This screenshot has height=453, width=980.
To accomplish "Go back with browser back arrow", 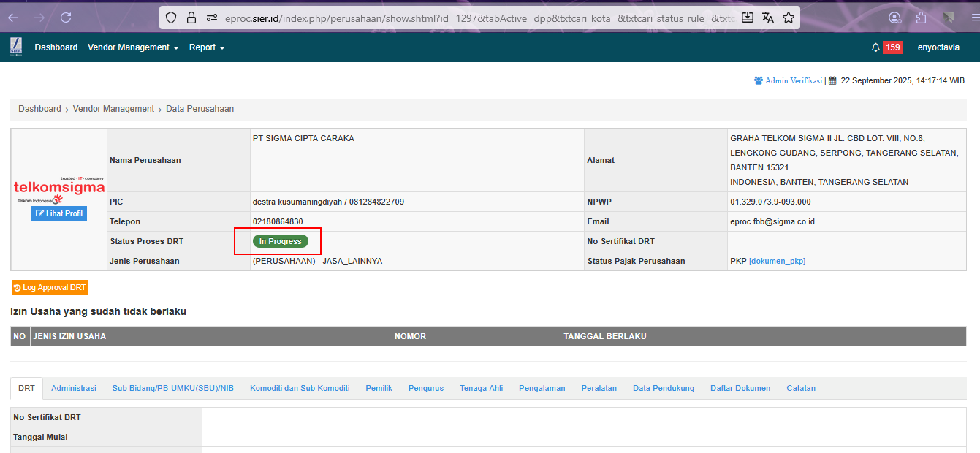I will point(13,18).
